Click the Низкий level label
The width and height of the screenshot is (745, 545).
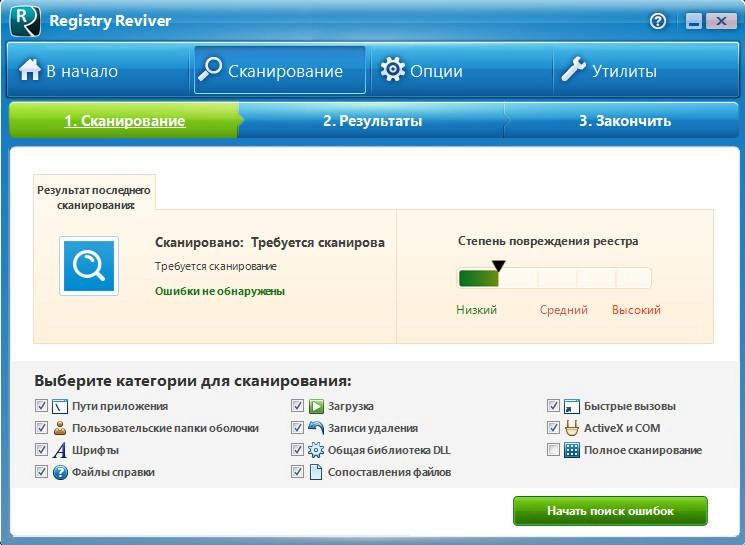(x=476, y=310)
